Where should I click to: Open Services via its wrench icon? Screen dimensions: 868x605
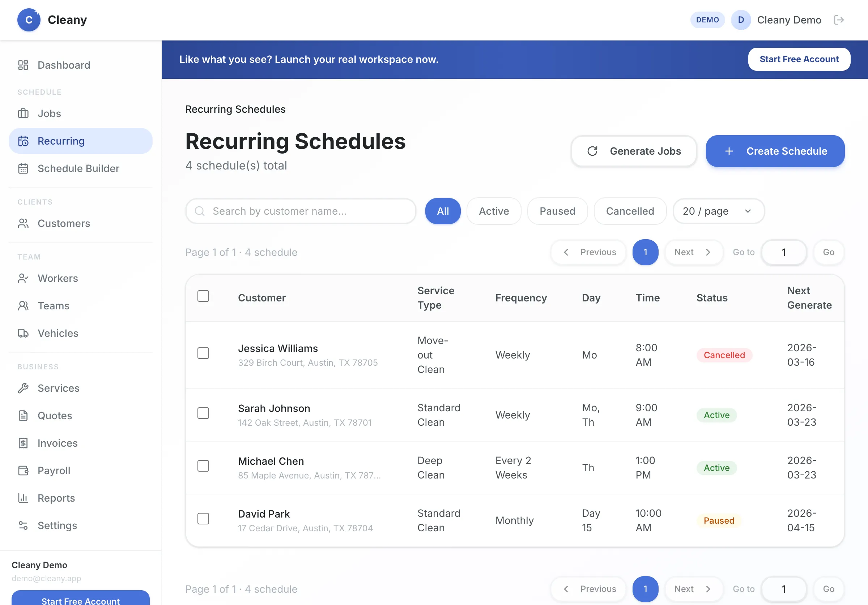(23, 388)
